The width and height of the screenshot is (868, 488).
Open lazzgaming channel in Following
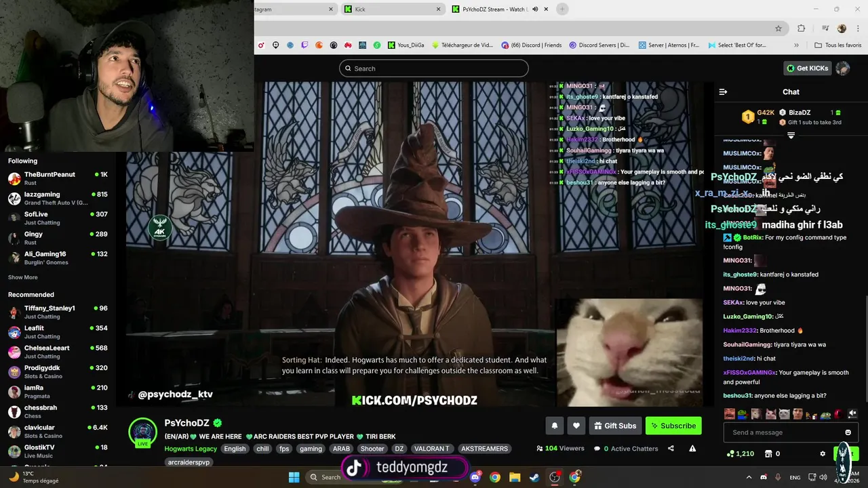tap(58, 198)
